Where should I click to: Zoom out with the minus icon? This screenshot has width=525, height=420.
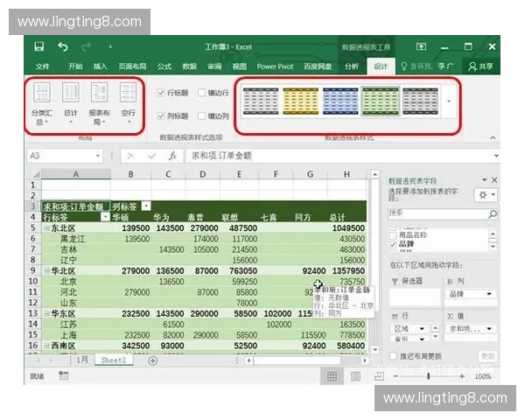click(x=395, y=376)
